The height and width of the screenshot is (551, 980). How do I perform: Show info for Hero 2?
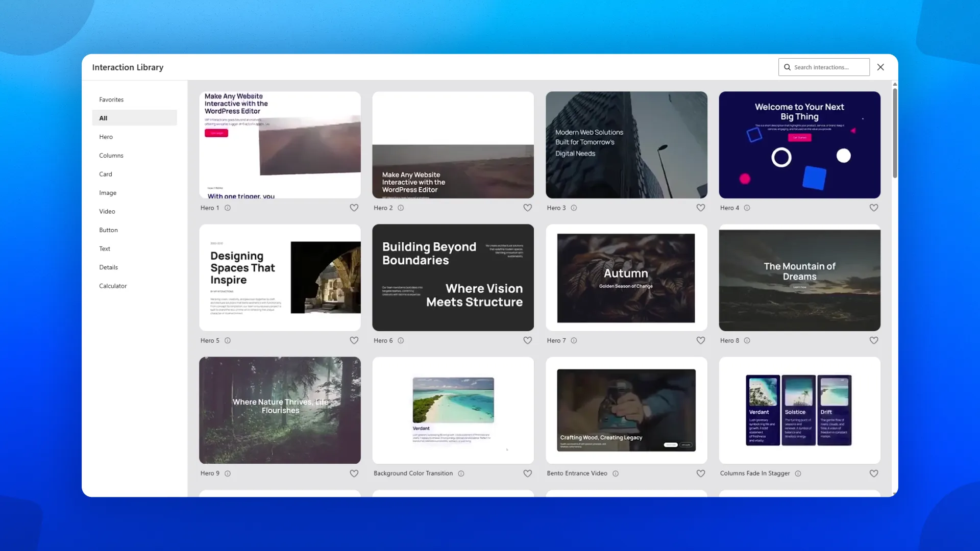click(x=401, y=208)
